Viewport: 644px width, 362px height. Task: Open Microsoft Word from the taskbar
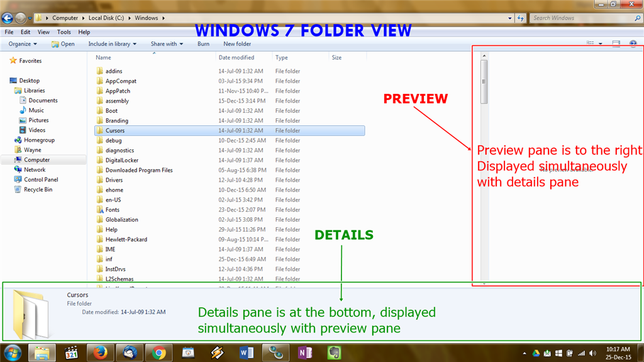click(247, 353)
